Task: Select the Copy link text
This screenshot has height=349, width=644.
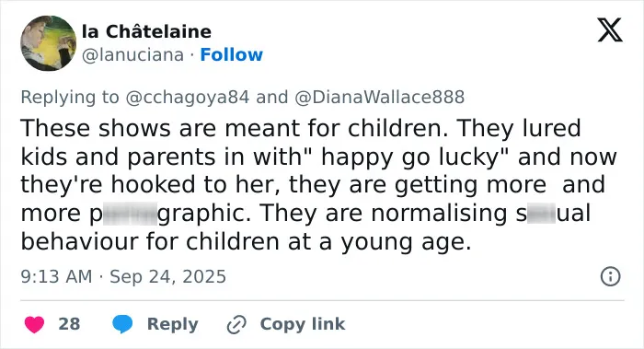Action: click(303, 324)
